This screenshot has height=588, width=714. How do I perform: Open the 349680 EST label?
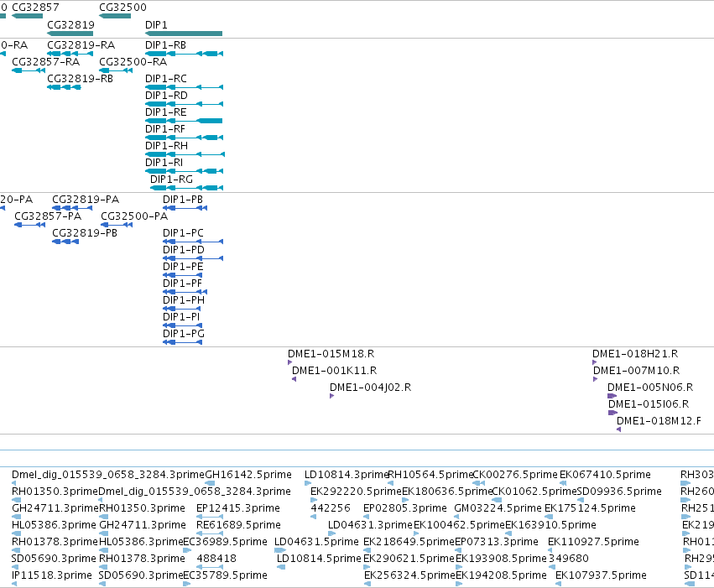(x=569, y=559)
